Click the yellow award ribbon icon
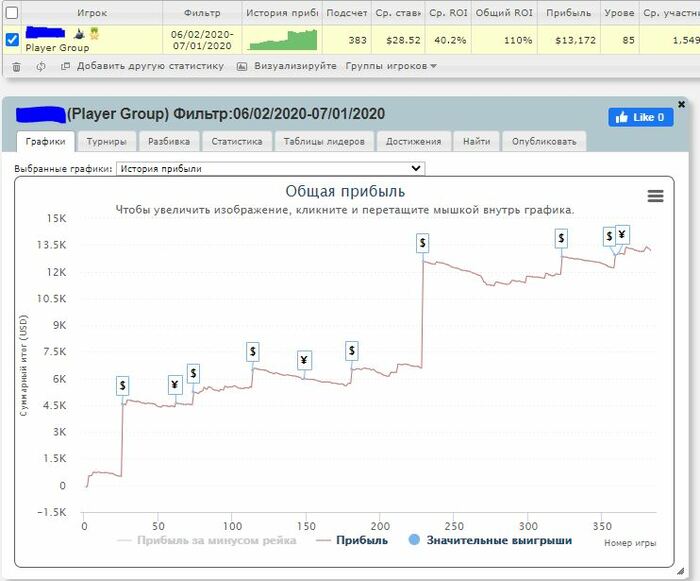The height and width of the screenshot is (581, 700). coord(94,33)
